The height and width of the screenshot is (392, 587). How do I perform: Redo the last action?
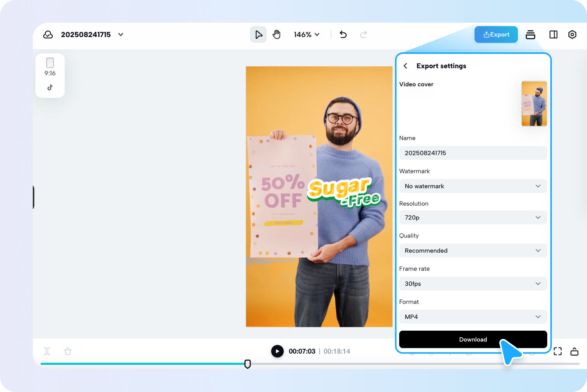coord(363,34)
